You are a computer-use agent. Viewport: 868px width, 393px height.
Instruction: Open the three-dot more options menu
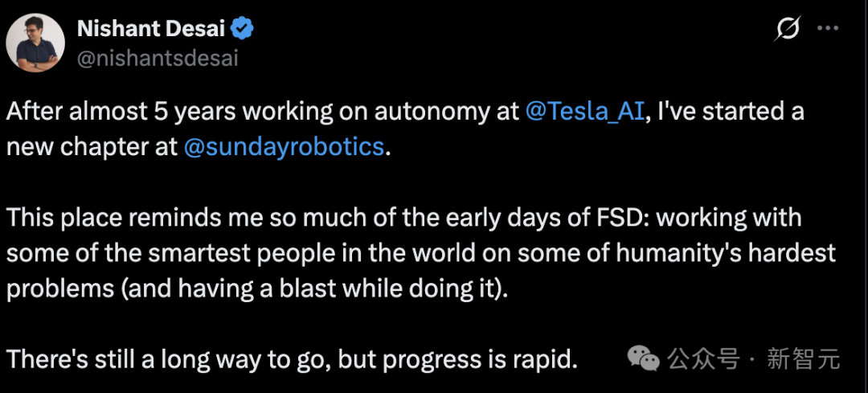click(828, 30)
